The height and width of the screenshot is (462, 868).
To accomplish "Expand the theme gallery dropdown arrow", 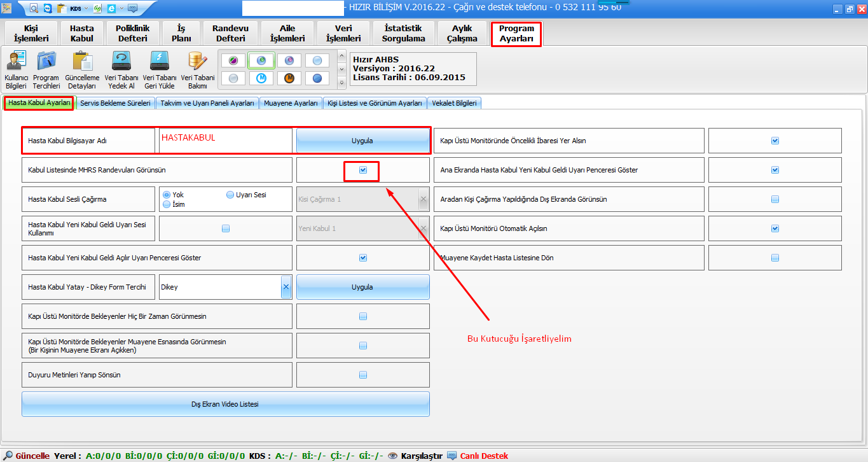I will point(341,82).
